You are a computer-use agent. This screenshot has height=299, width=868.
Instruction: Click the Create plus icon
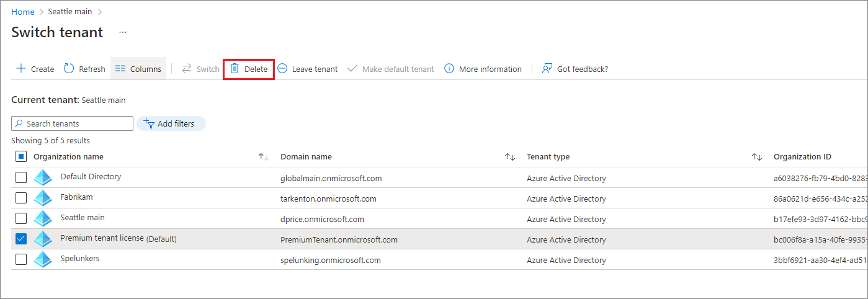[21, 69]
